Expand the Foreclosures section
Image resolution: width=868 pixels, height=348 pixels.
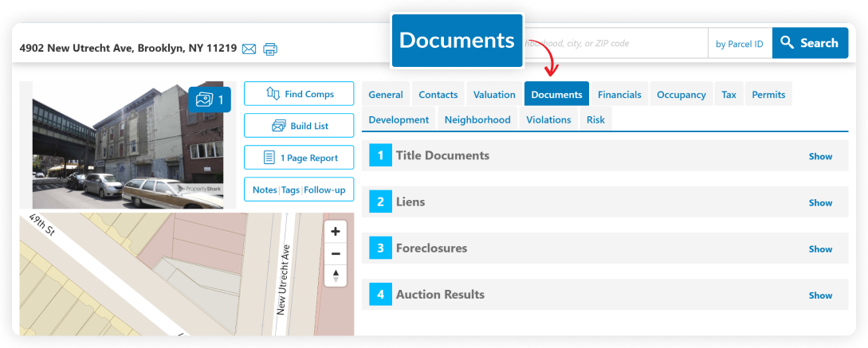coord(820,249)
